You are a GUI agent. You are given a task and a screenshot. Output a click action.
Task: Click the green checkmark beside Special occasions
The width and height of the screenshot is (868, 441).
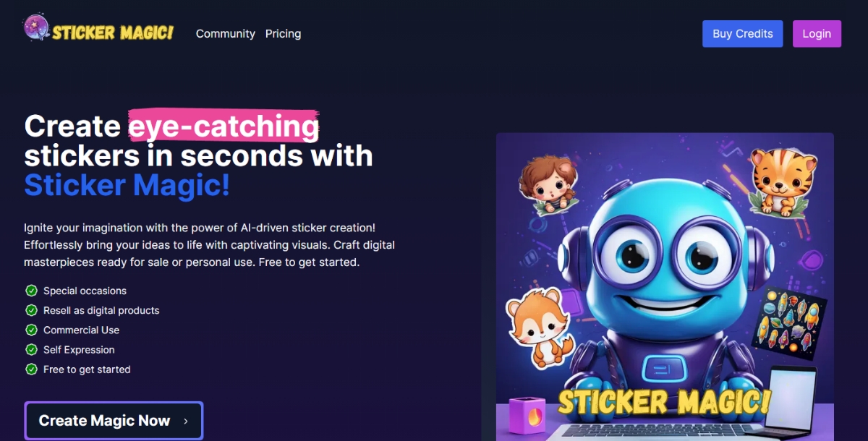click(x=31, y=291)
